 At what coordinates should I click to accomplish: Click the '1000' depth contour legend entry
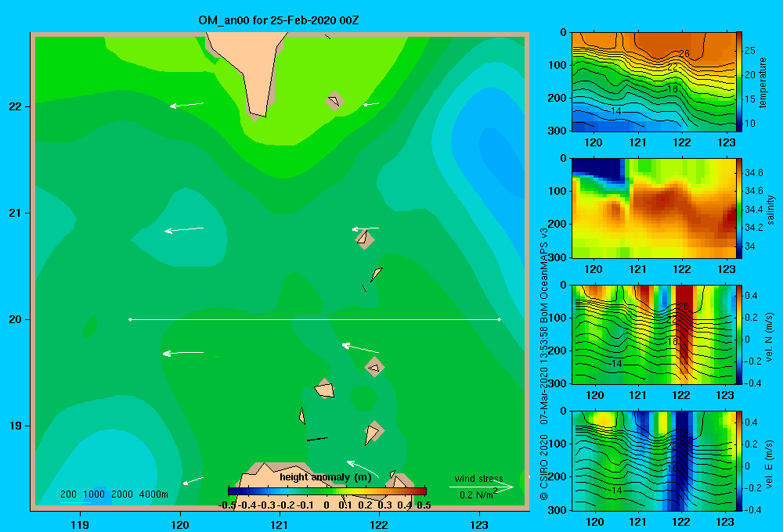[94, 494]
